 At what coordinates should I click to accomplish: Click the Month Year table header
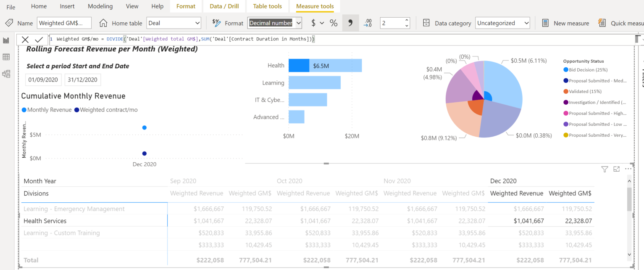pos(40,181)
